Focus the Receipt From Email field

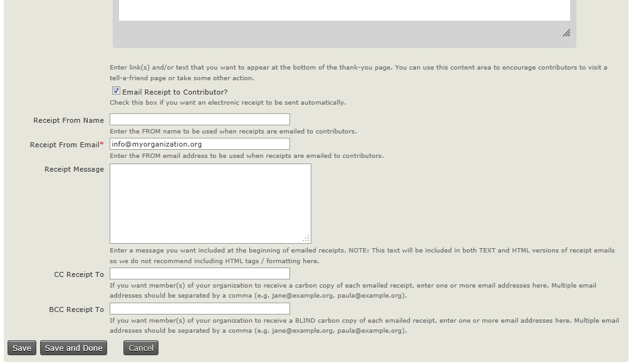point(199,144)
